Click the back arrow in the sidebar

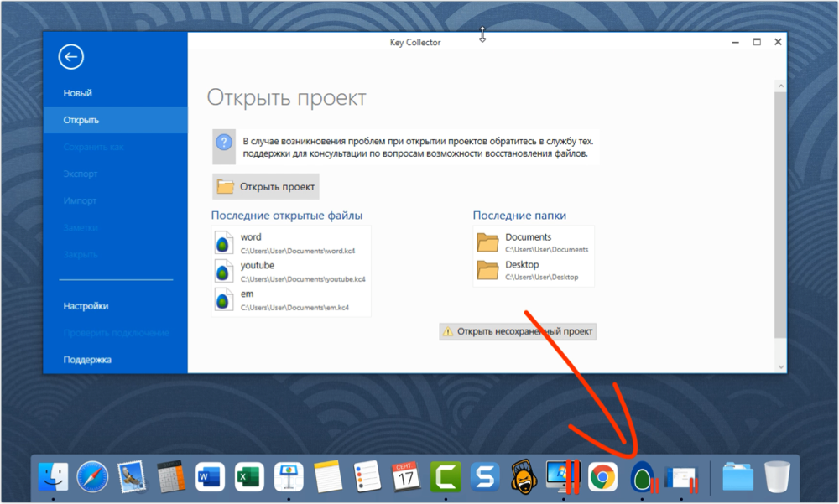[70, 56]
